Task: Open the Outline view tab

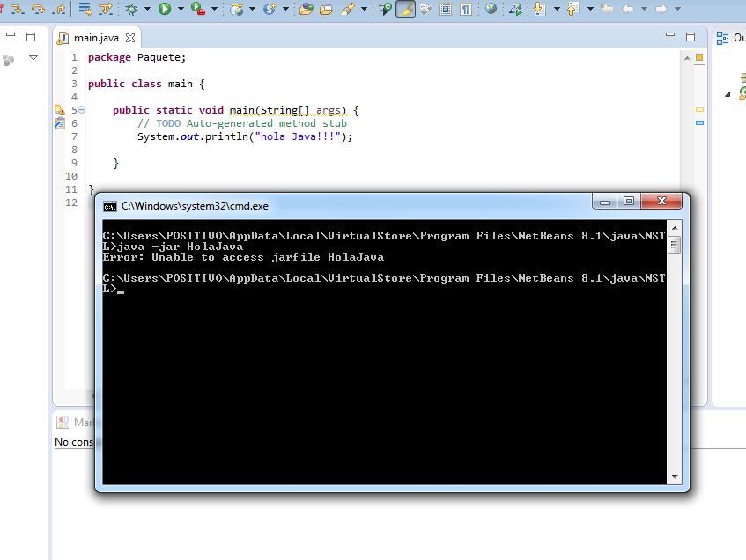Action: click(x=730, y=38)
